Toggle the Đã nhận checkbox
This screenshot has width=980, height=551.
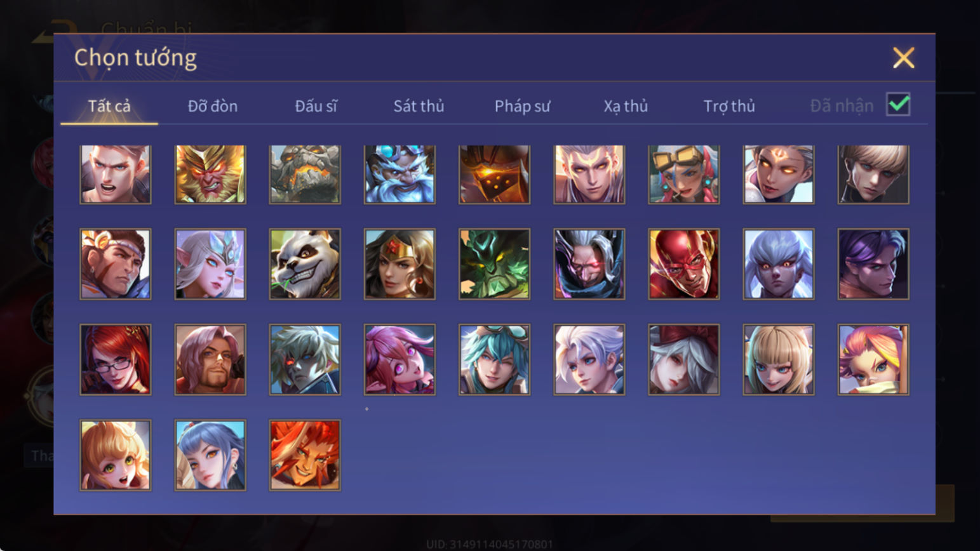click(898, 105)
